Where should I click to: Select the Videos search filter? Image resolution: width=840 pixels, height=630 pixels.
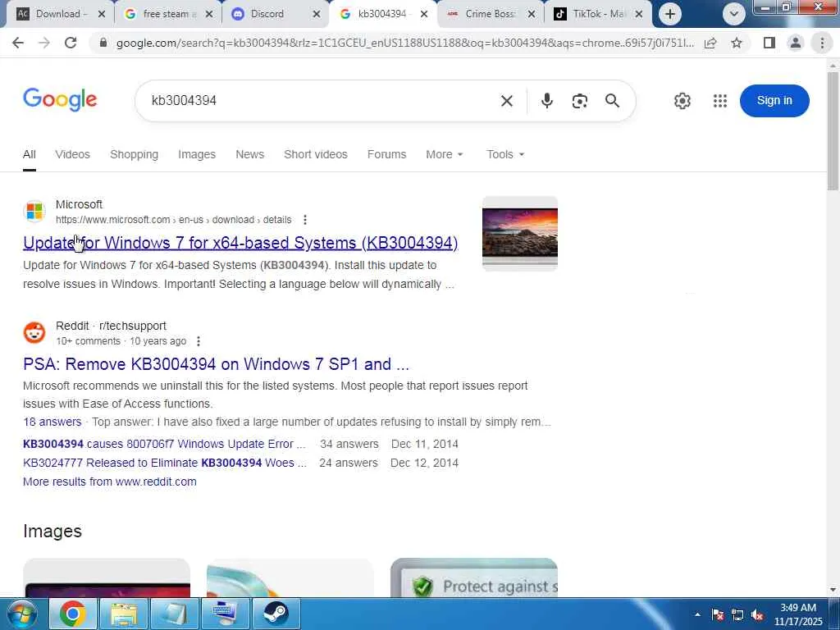pyautogui.click(x=72, y=154)
